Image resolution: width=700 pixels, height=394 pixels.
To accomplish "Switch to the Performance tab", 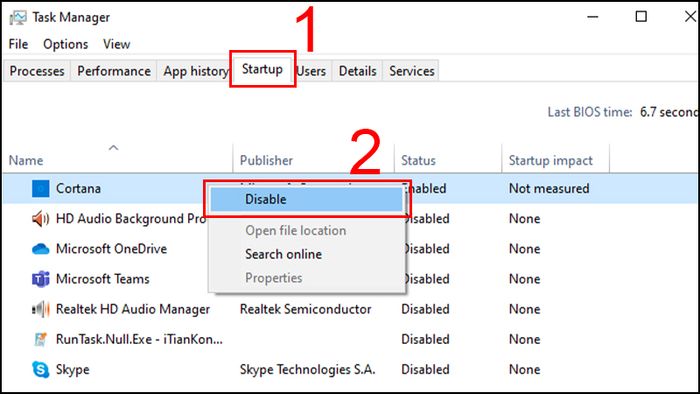I will tap(114, 71).
